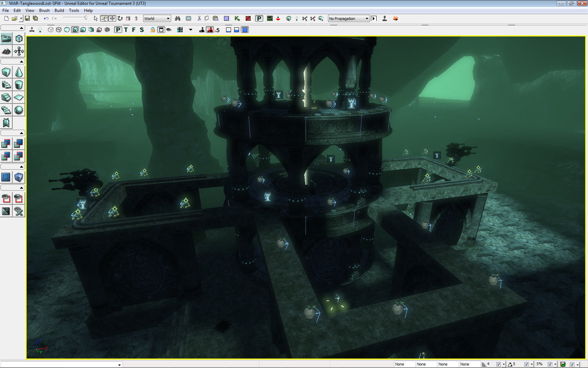Expand the recent files arrow beside the open icon
The image size is (588, 368).
coord(21,19)
